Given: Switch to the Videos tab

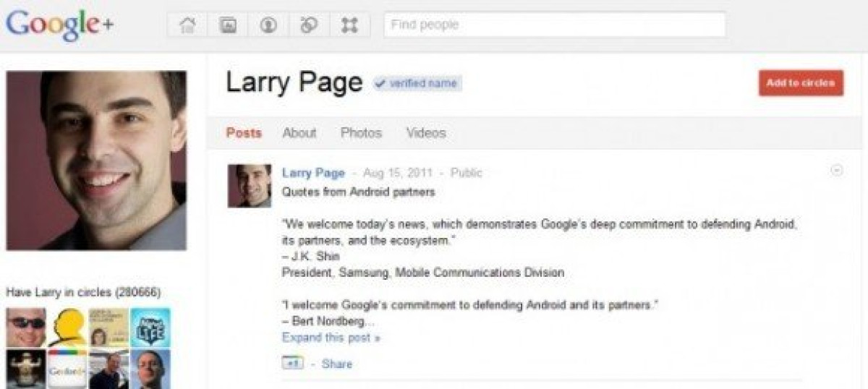Looking at the screenshot, I should click(x=426, y=133).
